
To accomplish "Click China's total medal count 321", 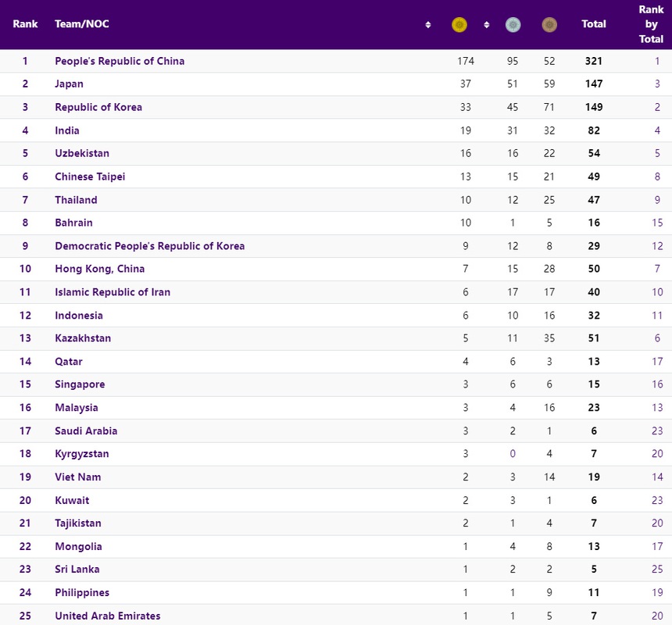I will click(594, 61).
